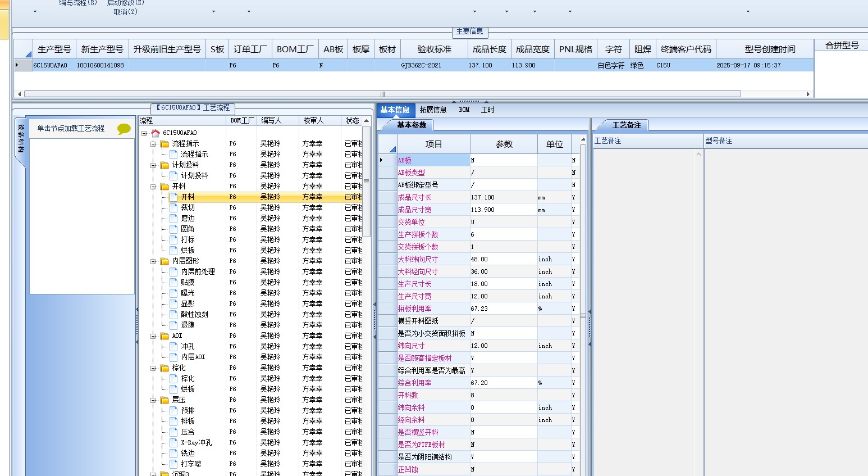868x476 pixels.
Task: Click the page icon of the 冲孔 step
Action: (x=173, y=347)
